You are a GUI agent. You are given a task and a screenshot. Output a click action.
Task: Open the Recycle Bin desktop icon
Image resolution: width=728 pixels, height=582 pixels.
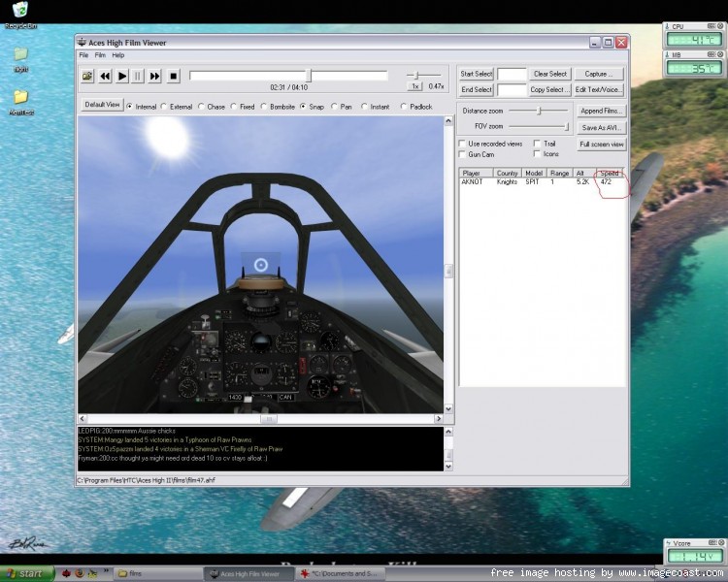pos(19,12)
